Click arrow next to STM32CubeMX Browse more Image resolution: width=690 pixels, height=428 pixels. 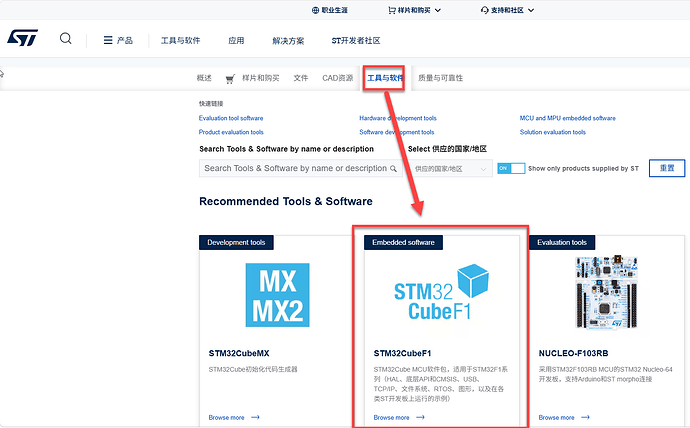[256, 417]
